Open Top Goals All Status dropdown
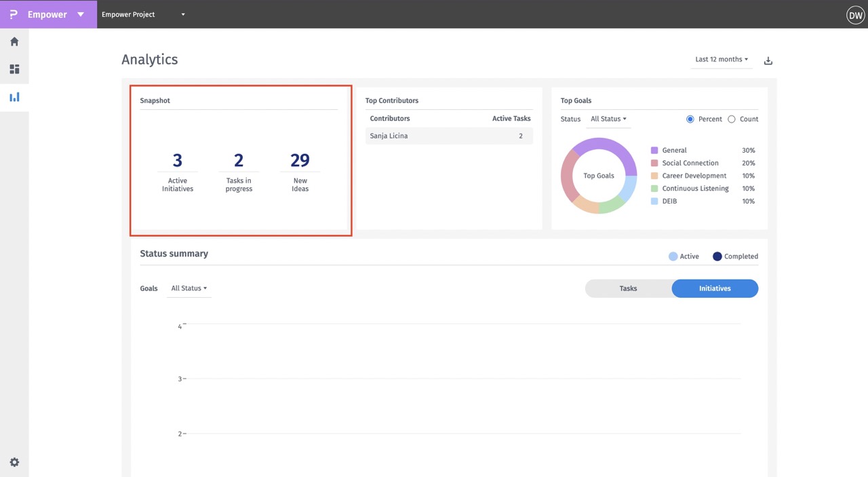Viewport: 868px width, 477px height. click(x=608, y=119)
